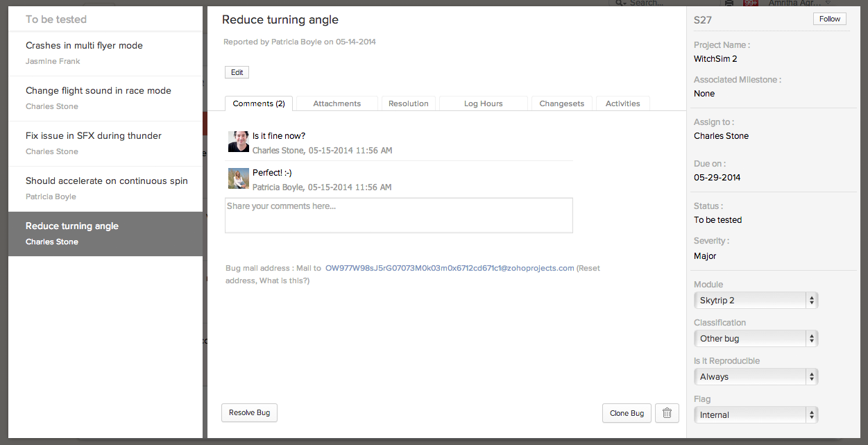Open the Is It Reproducible dropdown

[x=756, y=376]
